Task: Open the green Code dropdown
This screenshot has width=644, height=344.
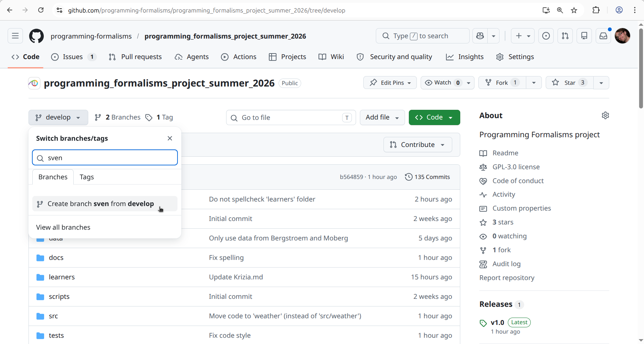Action: tap(435, 117)
